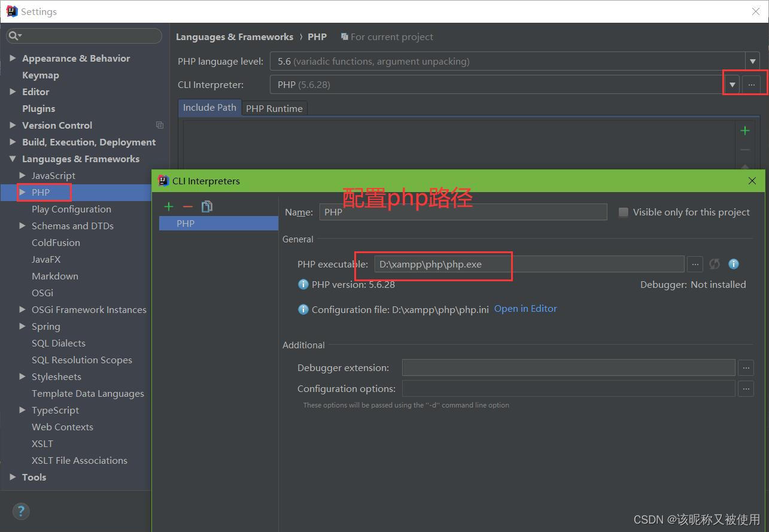Switch to the PHP Runtime tab
769x532 pixels.
(x=274, y=108)
